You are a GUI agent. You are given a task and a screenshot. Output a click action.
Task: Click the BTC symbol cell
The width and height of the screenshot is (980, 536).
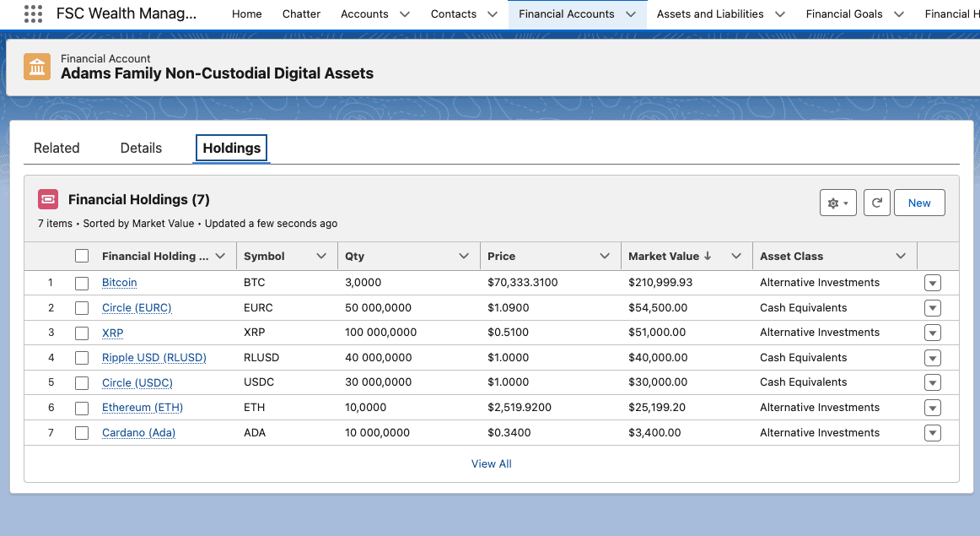(x=255, y=283)
